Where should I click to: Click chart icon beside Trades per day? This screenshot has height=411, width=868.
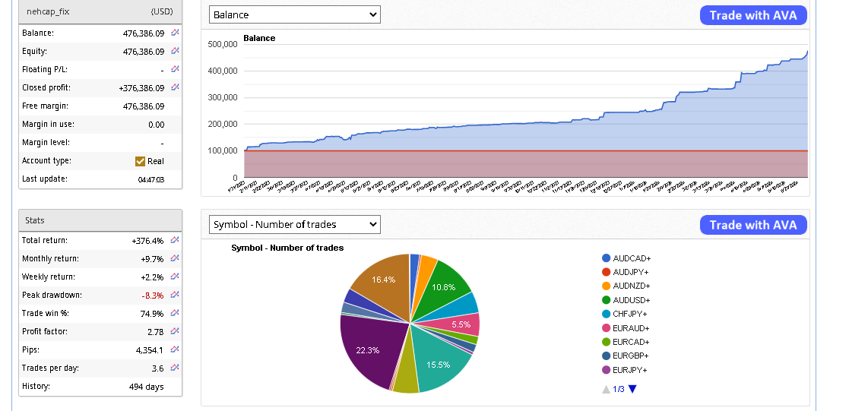click(x=175, y=368)
